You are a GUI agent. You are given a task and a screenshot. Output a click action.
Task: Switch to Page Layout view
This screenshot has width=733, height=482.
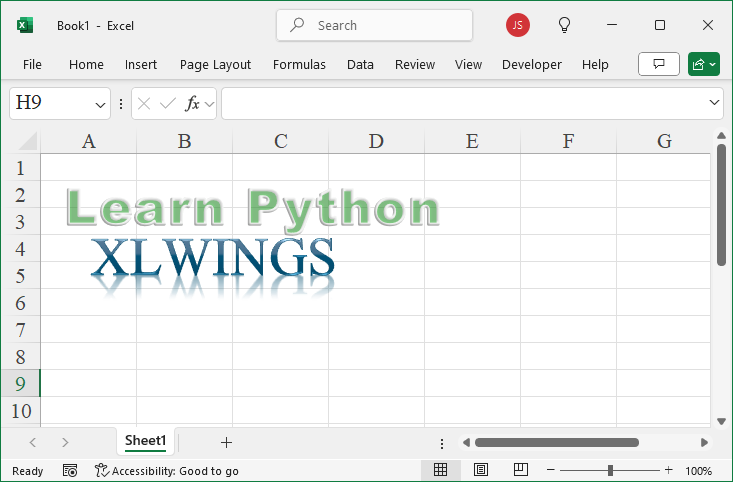click(x=481, y=469)
